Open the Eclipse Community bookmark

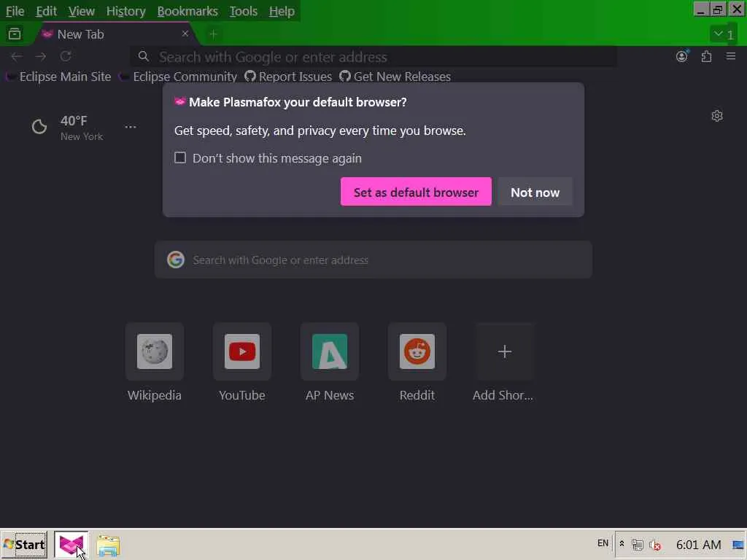click(178, 77)
